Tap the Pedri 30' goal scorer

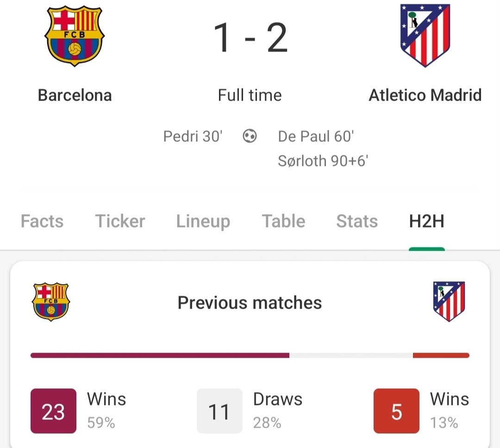[x=193, y=136]
